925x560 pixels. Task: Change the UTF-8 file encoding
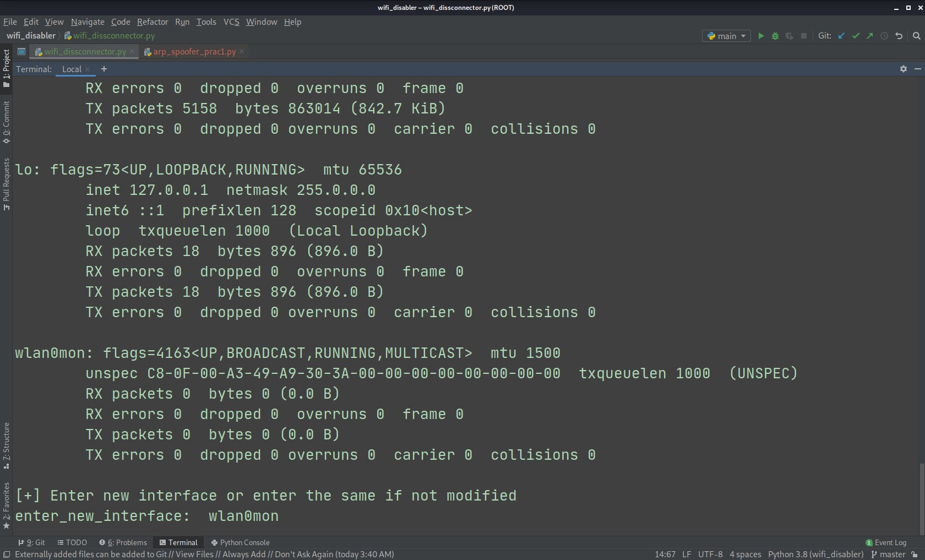[x=710, y=554]
